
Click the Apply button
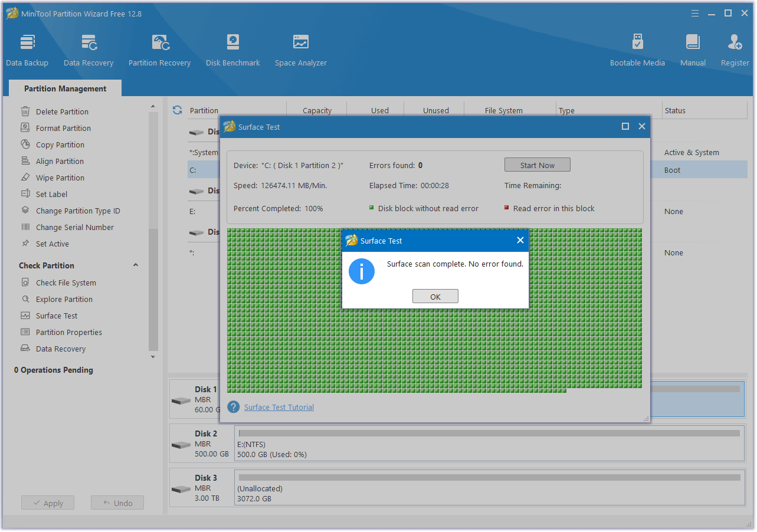[48, 503]
